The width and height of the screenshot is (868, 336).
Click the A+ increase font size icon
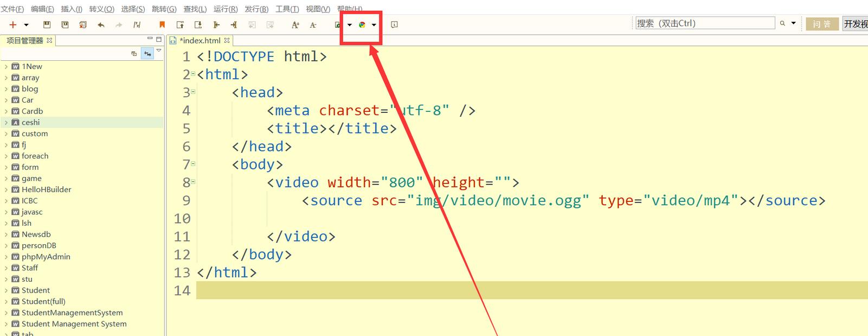coord(295,24)
